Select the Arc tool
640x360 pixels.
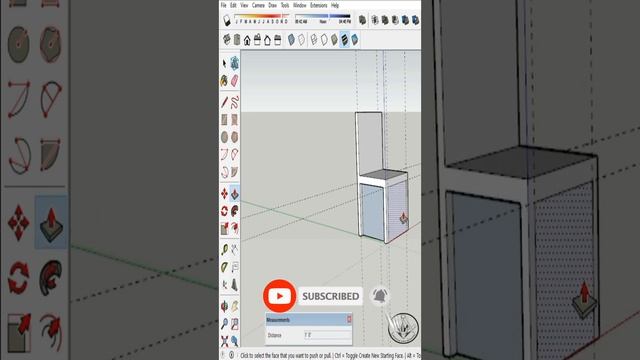tap(224, 154)
